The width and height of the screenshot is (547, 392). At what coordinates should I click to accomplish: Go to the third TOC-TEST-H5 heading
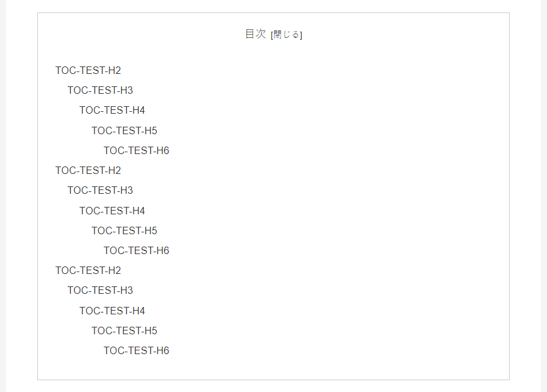point(124,330)
